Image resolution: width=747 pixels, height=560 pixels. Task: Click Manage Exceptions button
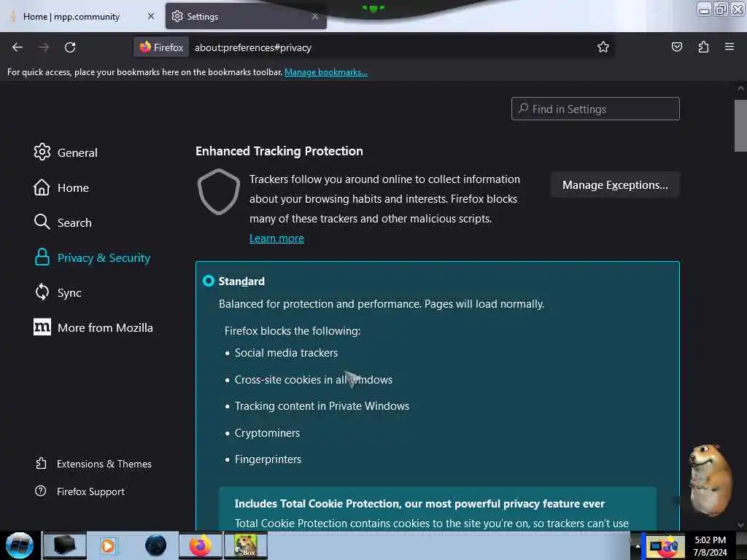click(615, 184)
